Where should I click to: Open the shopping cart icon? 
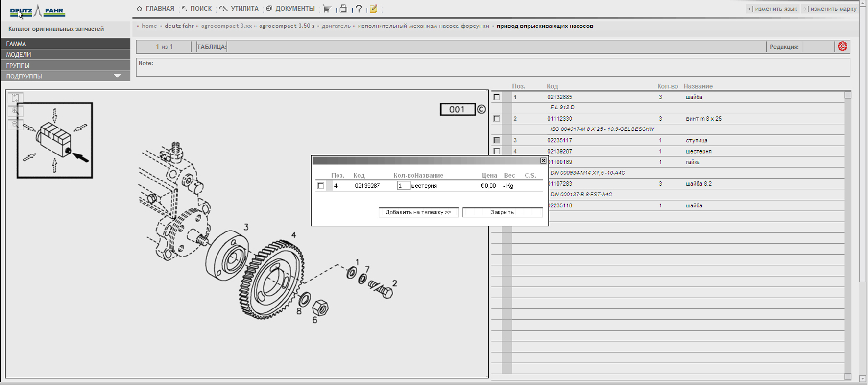pyautogui.click(x=327, y=9)
